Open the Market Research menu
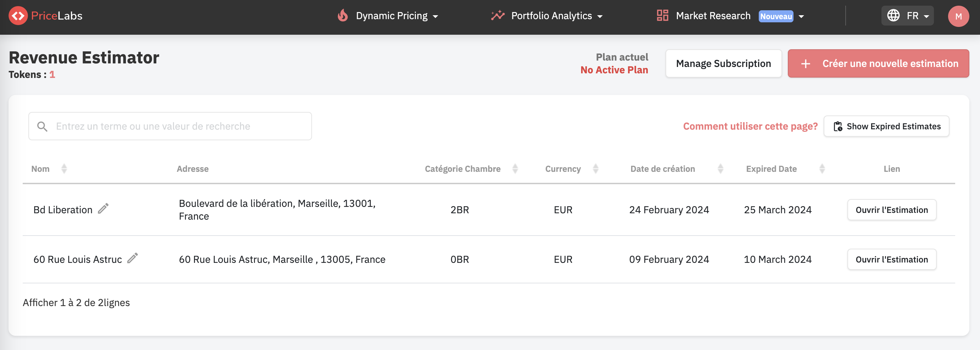The height and width of the screenshot is (350, 980). click(x=730, y=16)
